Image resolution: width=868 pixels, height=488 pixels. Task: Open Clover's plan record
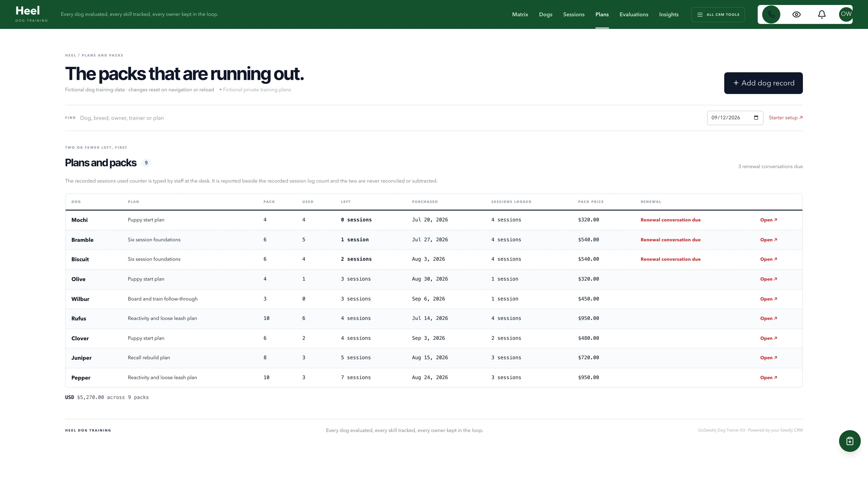click(x=768, y=338)
